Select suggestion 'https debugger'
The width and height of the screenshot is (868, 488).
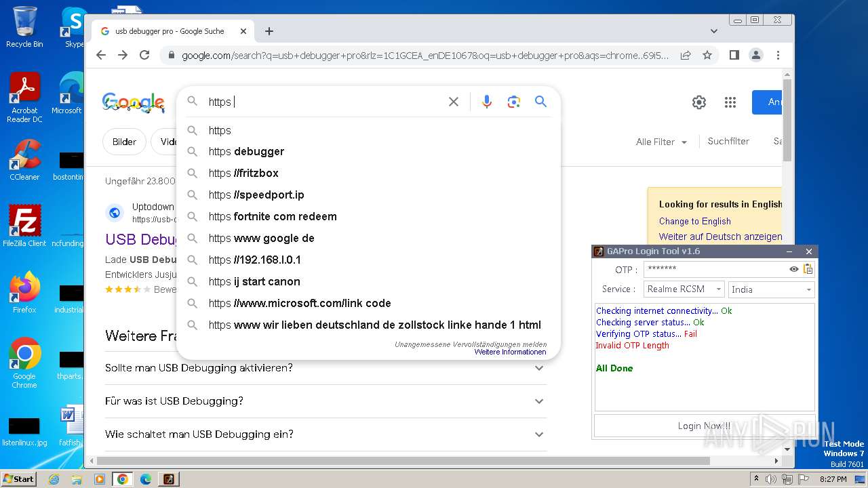click(368, 152)
